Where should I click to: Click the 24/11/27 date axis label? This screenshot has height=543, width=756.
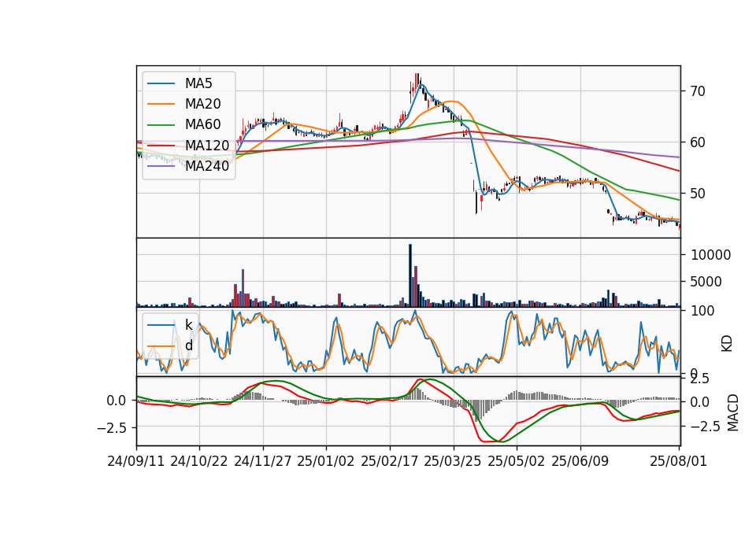263,461
